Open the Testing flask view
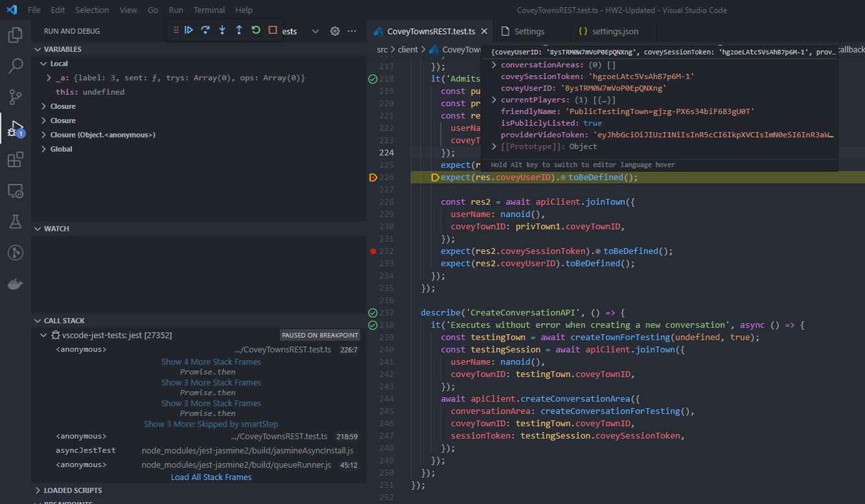The image size is (865, 504). coord(16,222)
